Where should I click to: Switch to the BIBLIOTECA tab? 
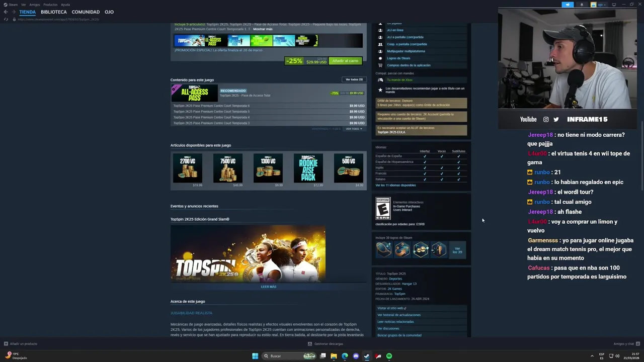tap(54, 12)
